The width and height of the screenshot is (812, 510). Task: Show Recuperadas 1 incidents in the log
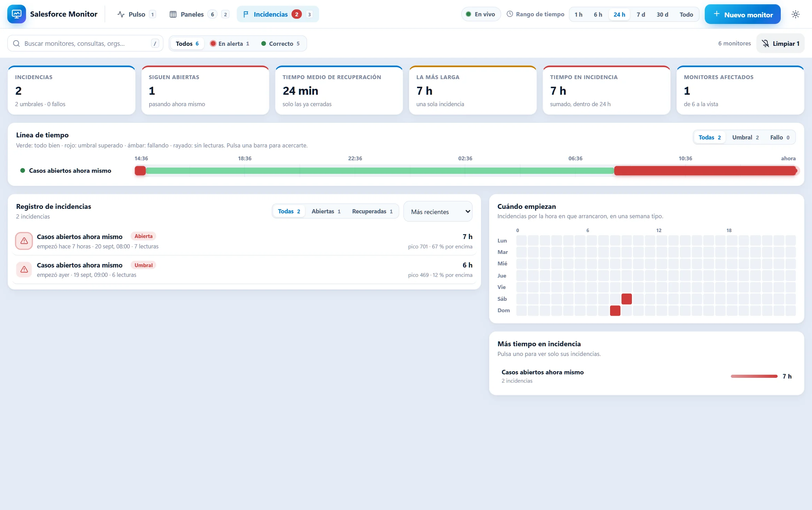(372, 211)
